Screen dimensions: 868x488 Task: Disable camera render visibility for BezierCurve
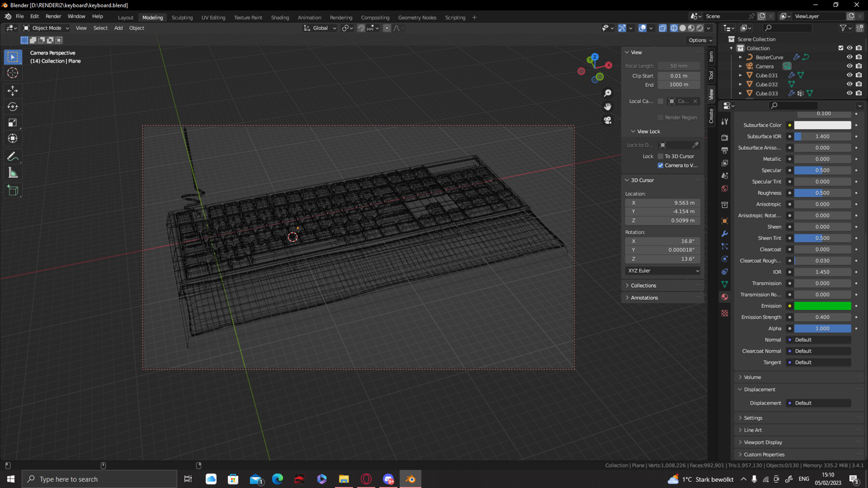[859, 57]
